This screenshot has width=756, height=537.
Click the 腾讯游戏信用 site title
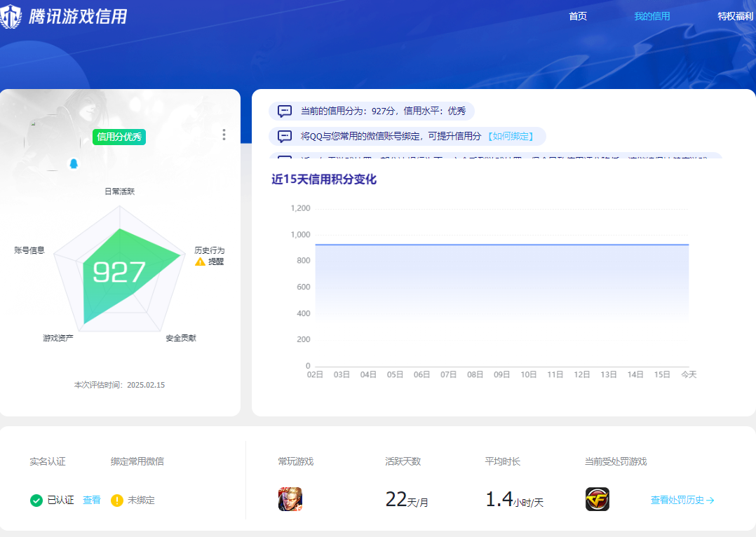tap(78, 16)
